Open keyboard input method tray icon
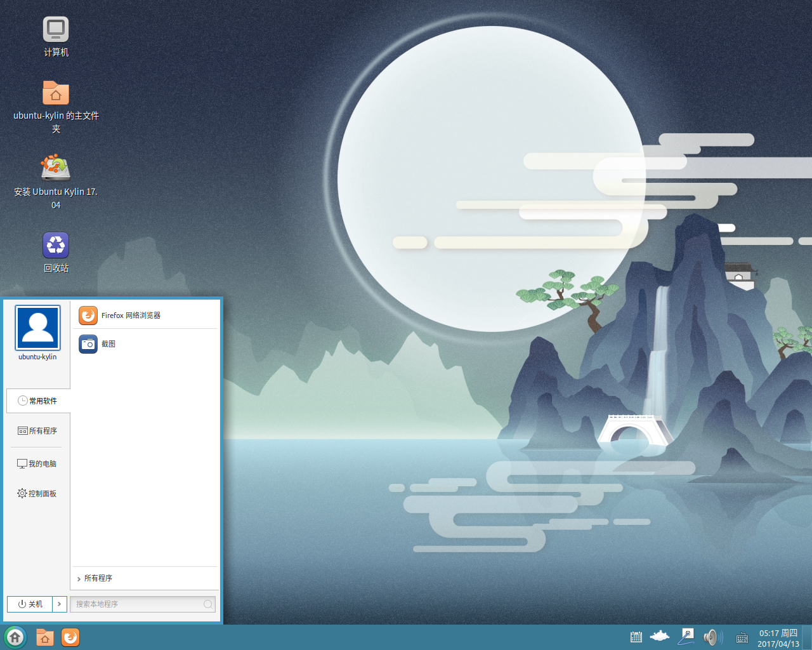This screenshot has height=650, width=812. pyautogui.click(x=742, y=639)
